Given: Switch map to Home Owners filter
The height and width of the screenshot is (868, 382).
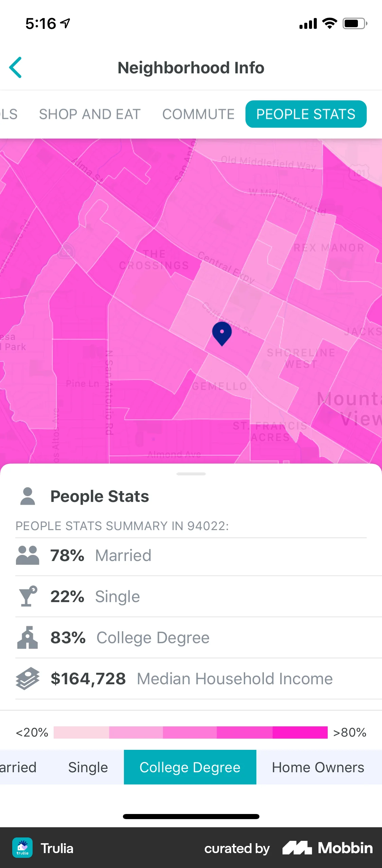Looking at the screenshot, I should [318, 767].
